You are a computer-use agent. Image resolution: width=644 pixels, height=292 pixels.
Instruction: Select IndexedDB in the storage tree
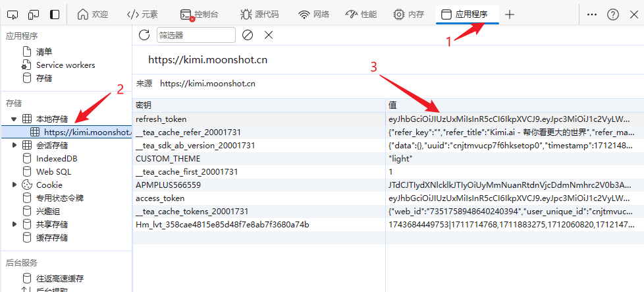coord(56,159)
